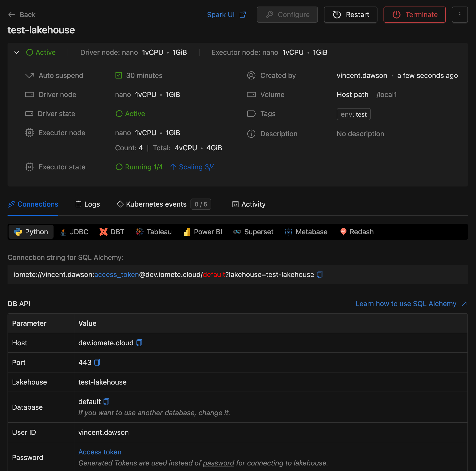Click the Tags label icon

click(251, 114)
